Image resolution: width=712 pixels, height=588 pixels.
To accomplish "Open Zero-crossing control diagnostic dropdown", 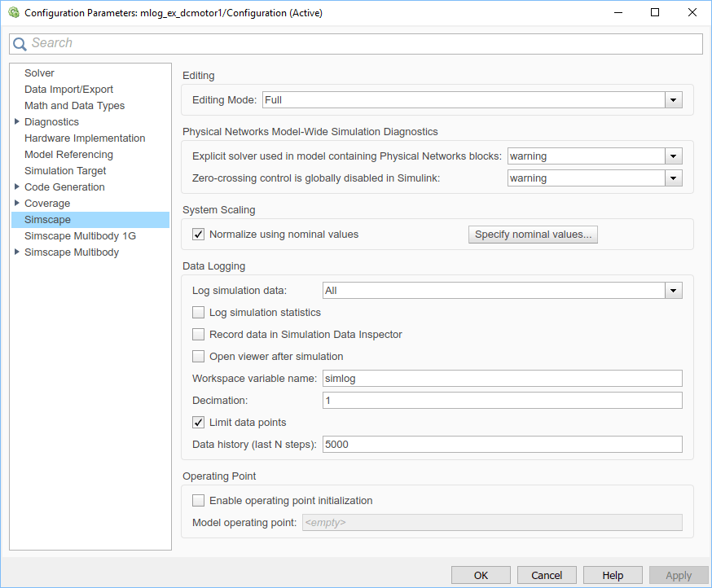I will click(x=673, y=178).
